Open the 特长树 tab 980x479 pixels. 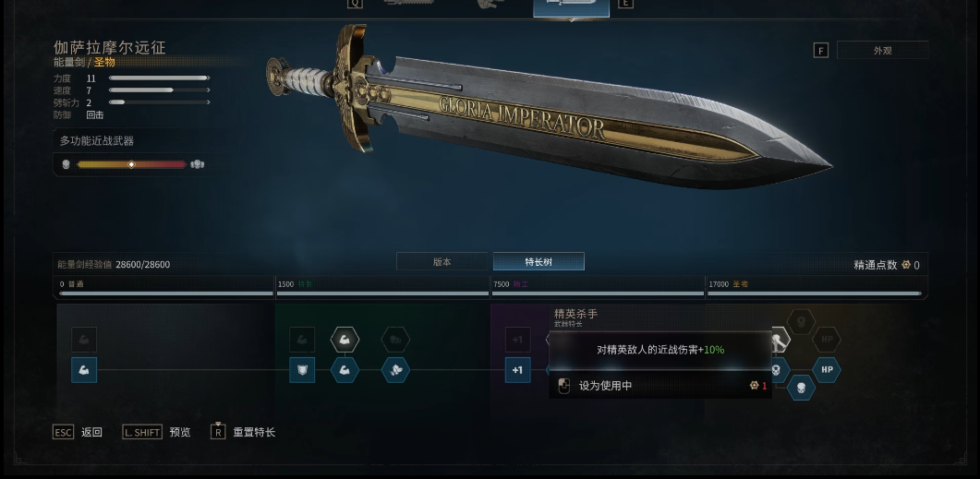[538, 262]
